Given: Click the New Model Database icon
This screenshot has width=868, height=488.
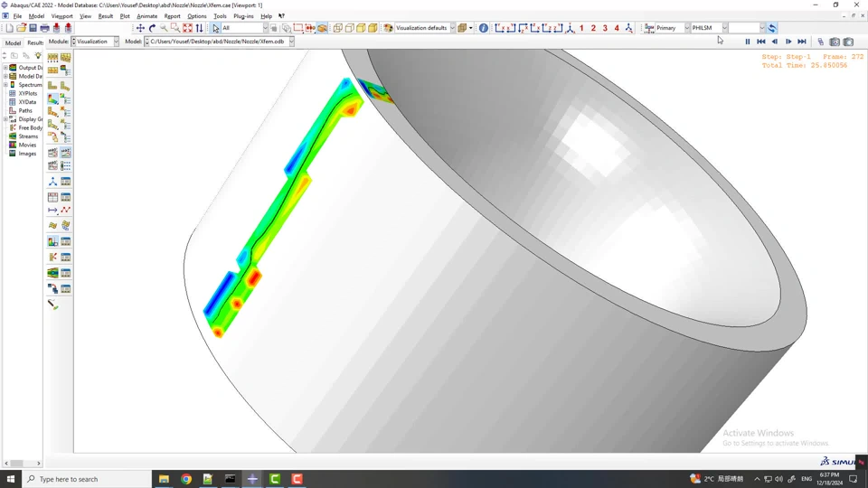Looking at the screenshot, I should 9,28.
